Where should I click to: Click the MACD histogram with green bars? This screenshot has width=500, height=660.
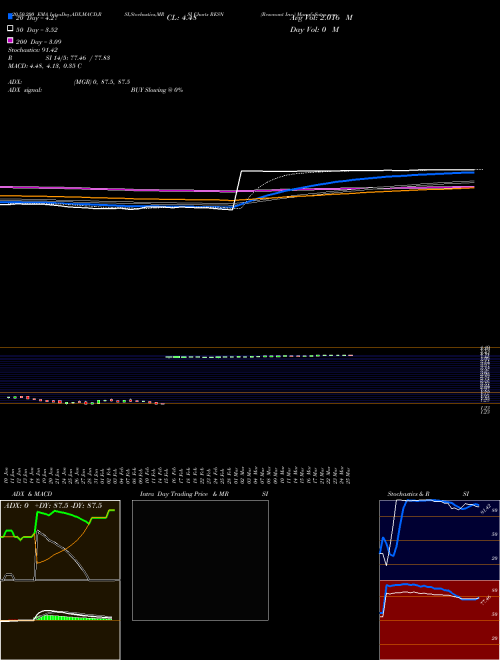pos(60,620)
